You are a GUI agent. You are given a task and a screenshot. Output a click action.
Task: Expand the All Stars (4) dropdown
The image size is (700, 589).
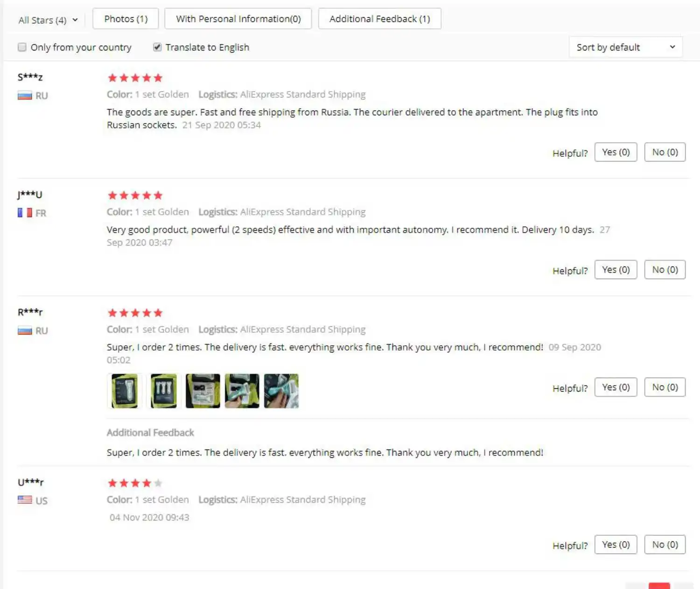[x=48, y=20]
